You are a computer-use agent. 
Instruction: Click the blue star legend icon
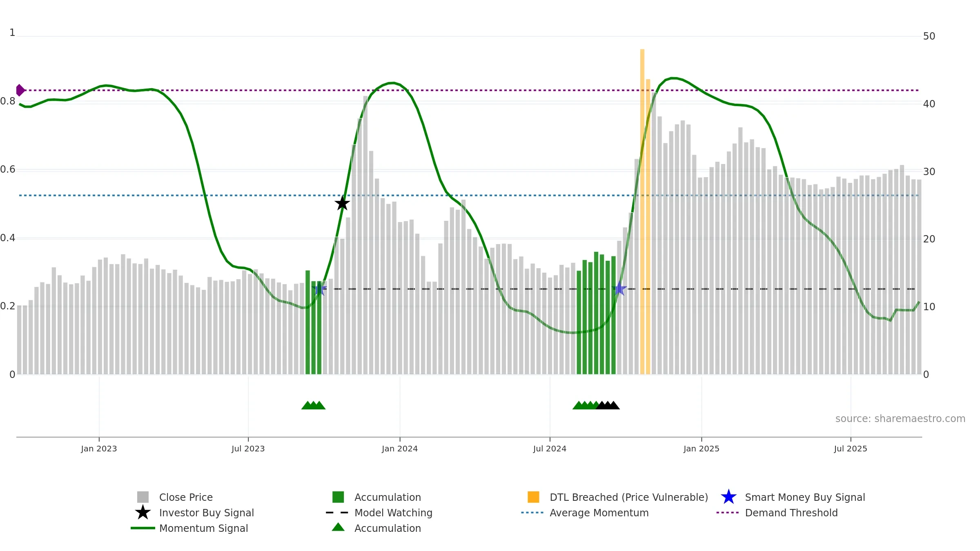728,497
